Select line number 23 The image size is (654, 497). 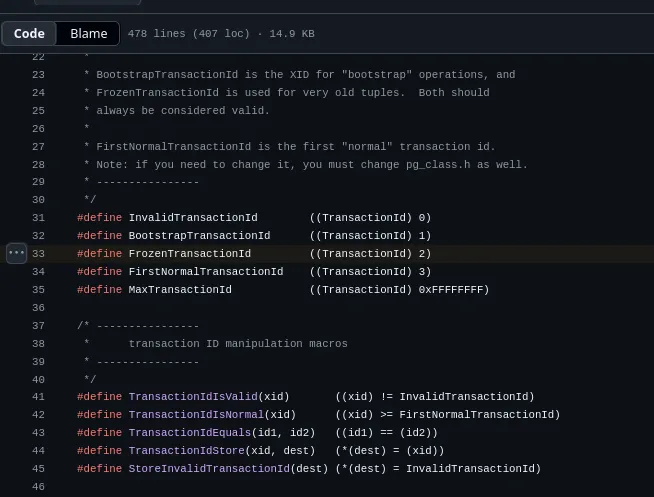pos(38,75)
